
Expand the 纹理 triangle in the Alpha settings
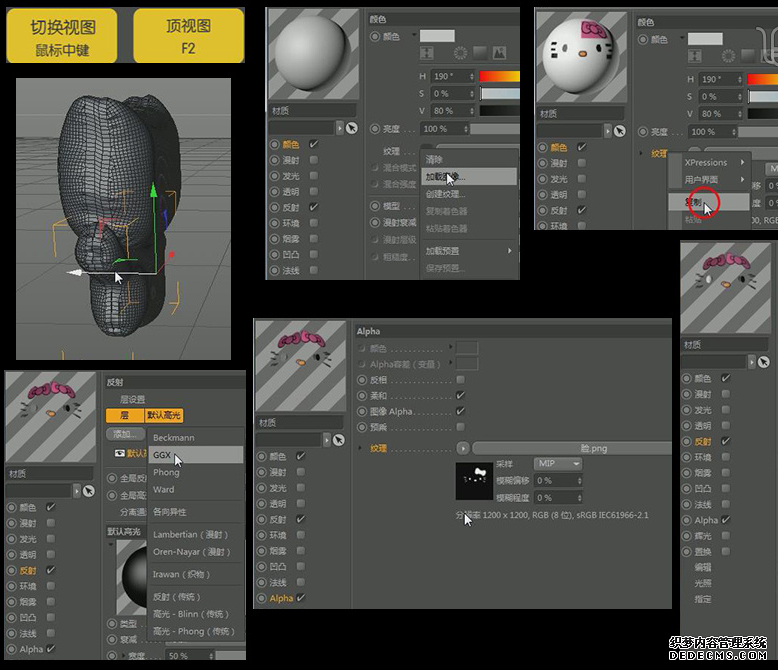click(360, 448)
